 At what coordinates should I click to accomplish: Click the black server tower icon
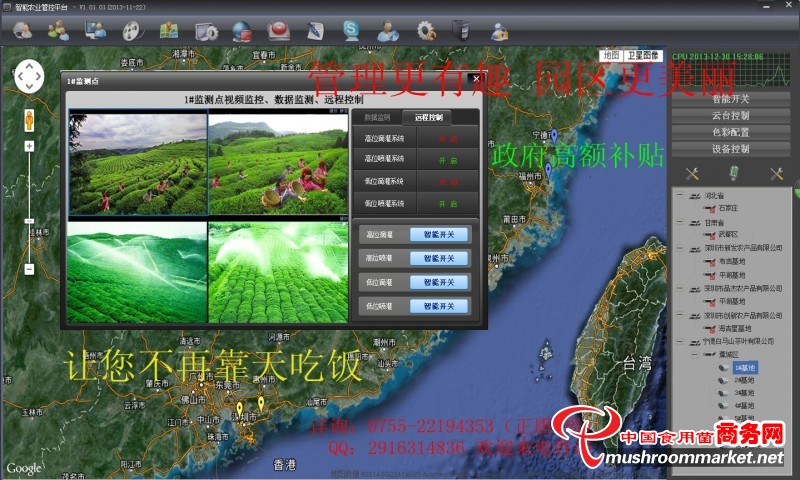coord(461,31)
